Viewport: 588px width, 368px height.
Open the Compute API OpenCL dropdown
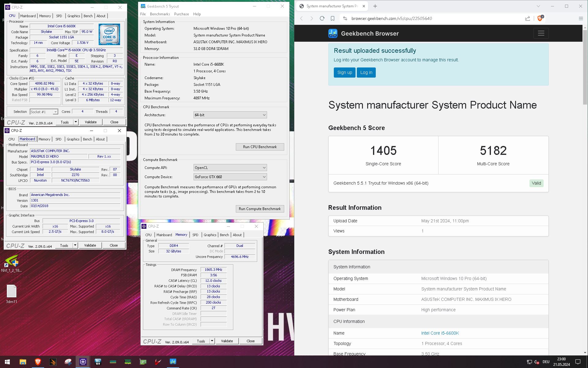[230, 168]
